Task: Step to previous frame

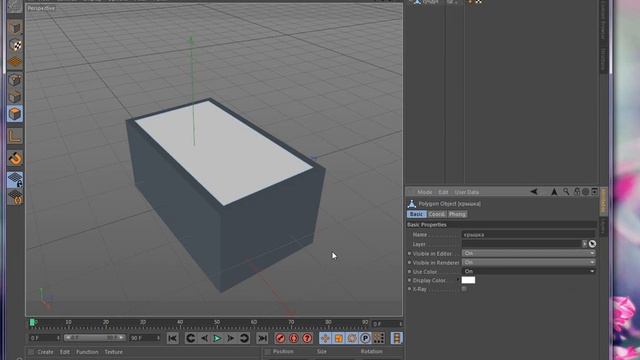Action: (x=204, y=338)
